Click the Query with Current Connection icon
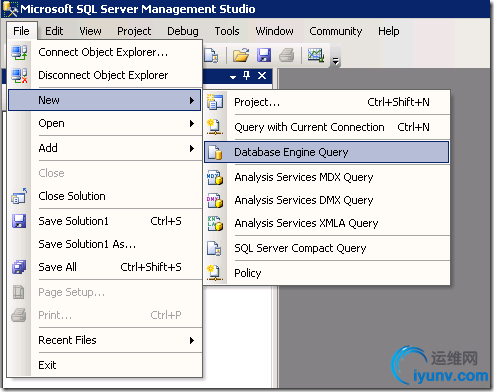This screenshot has height=392, width=494. (x=215, y=127)
